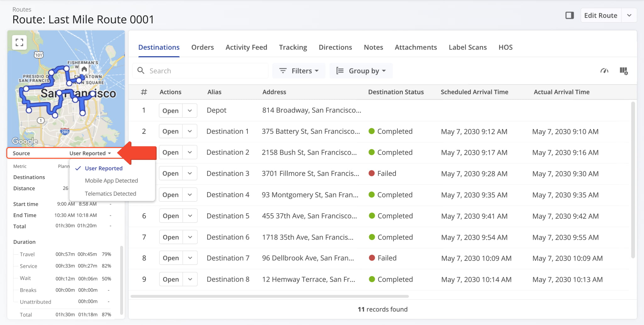Select User Reported source option
This screenshot has width=644, height=325.
tap(103, 168)
